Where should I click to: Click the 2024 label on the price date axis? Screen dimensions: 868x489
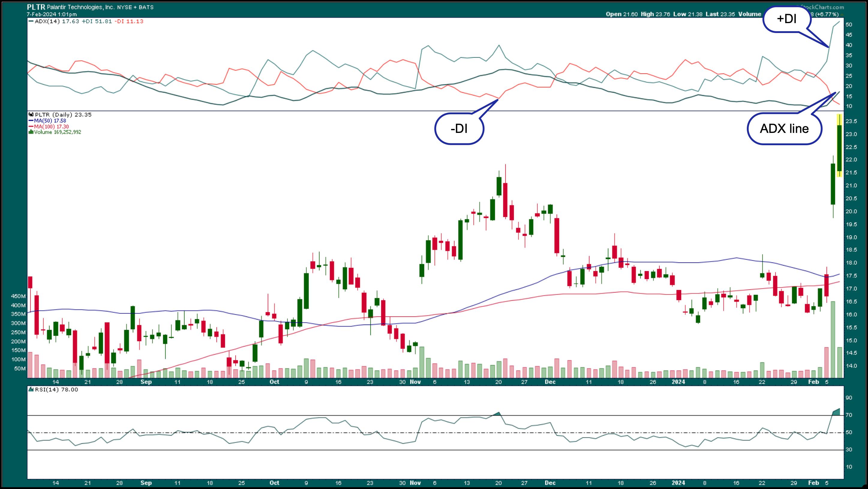point(678,382)
